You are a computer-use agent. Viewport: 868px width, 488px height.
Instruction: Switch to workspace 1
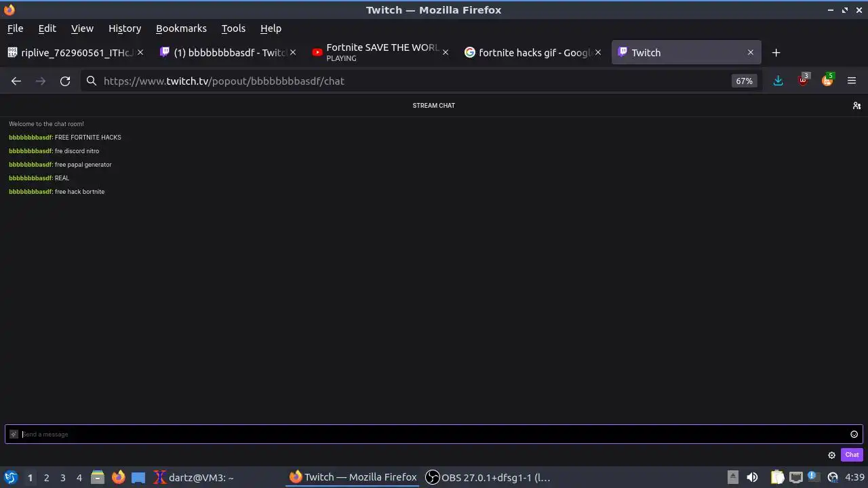[x=30, y=478]
